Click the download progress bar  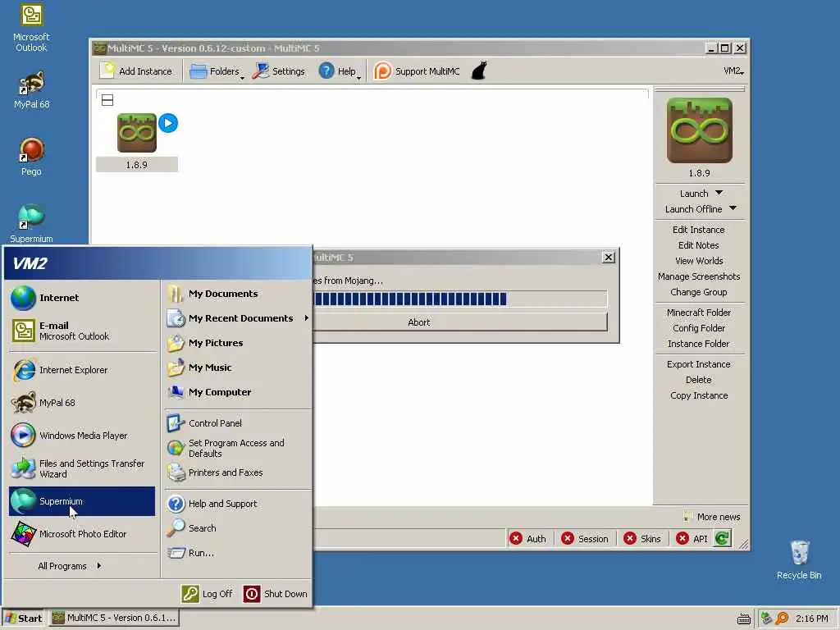460,299
